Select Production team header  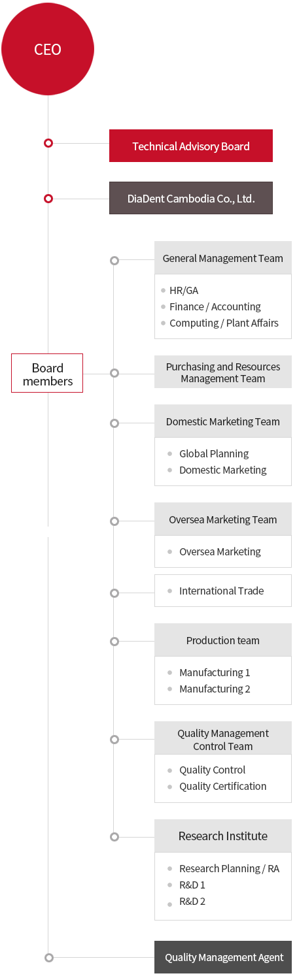coord(223,640)
